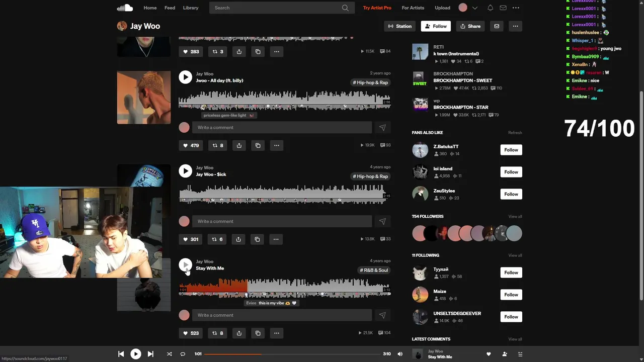Repost the $ick track (6 reposts)
The image size is (644, 362).
(217, 239)
